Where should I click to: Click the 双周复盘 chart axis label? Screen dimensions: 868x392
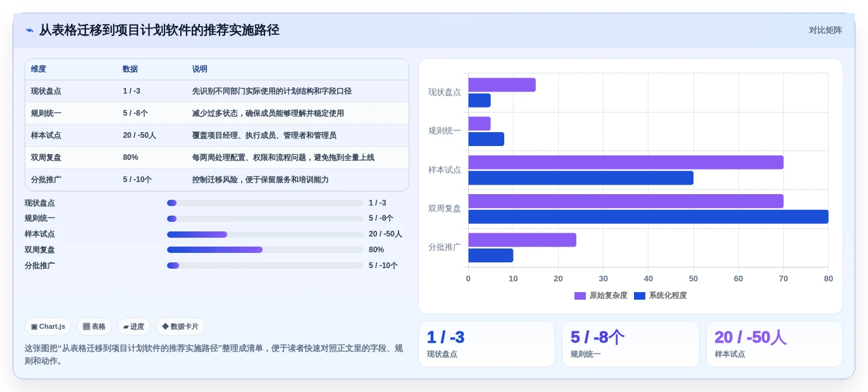coord(445,209)
